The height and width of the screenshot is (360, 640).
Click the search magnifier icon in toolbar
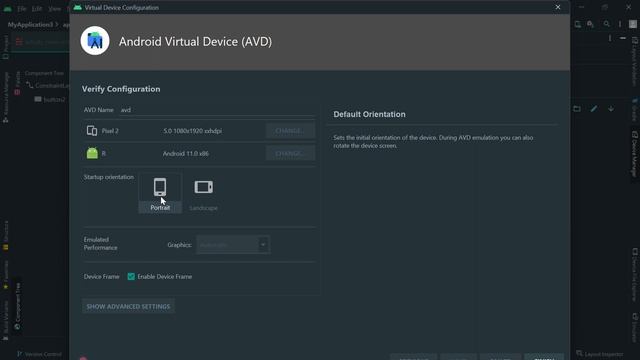[607, 24]
